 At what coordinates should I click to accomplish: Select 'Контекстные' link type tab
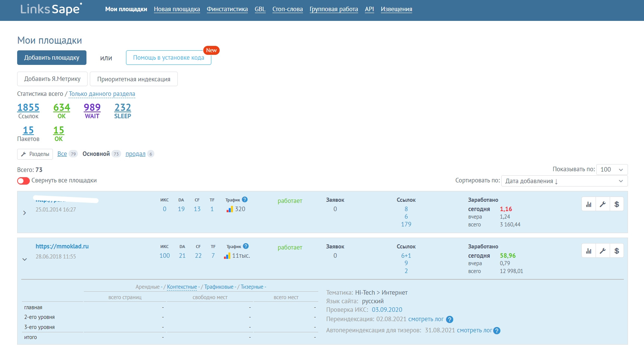pyautogui.click(x=182, y=287)
